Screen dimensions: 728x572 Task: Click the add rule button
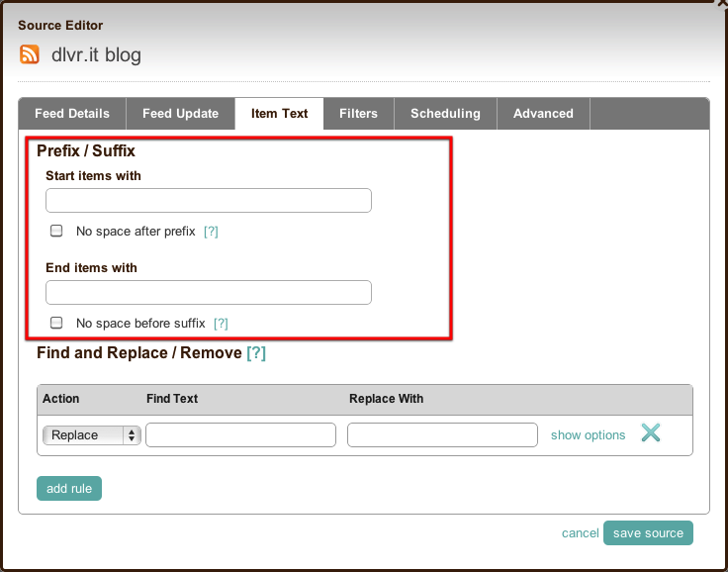[69, 488]
